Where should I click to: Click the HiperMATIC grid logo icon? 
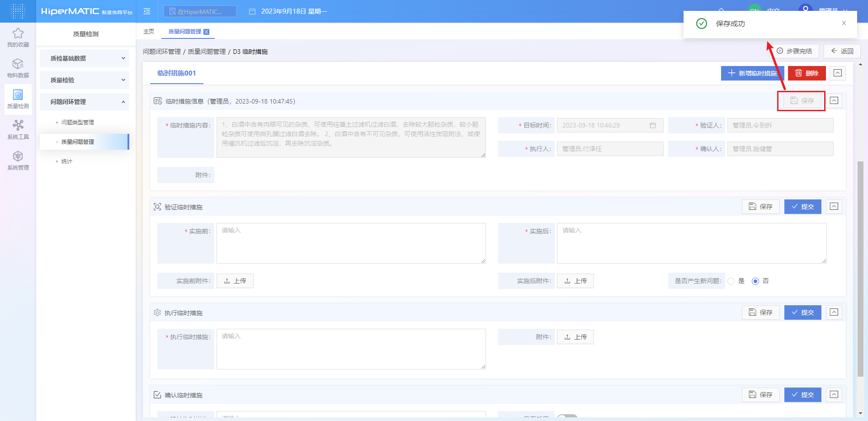coord(18,11)
